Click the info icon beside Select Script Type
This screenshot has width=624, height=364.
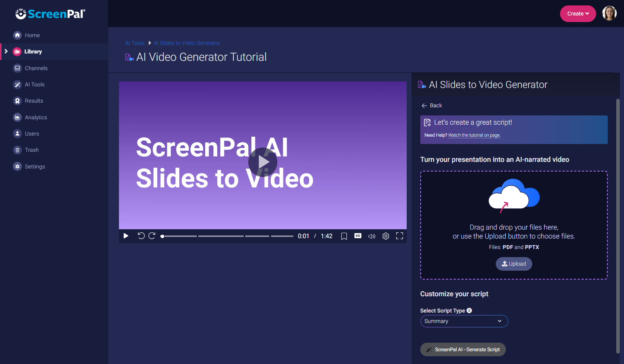click(469, 311)
